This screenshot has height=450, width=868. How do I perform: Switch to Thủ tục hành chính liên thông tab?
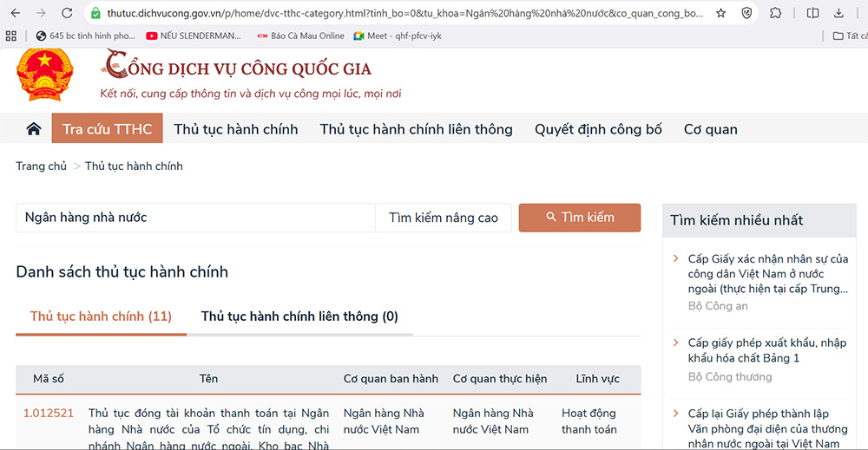(x=299, y=316)
